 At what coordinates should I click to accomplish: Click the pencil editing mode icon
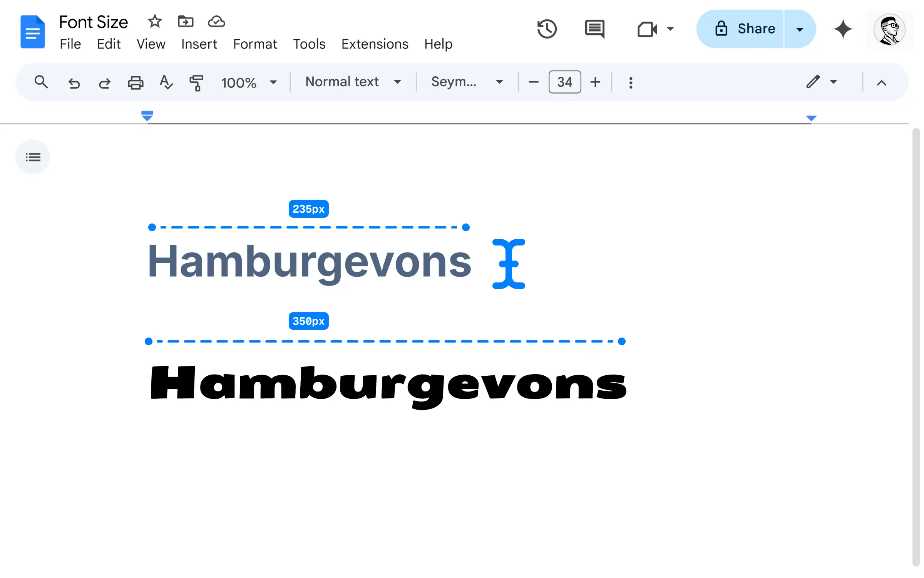click(x=813, y=82)
